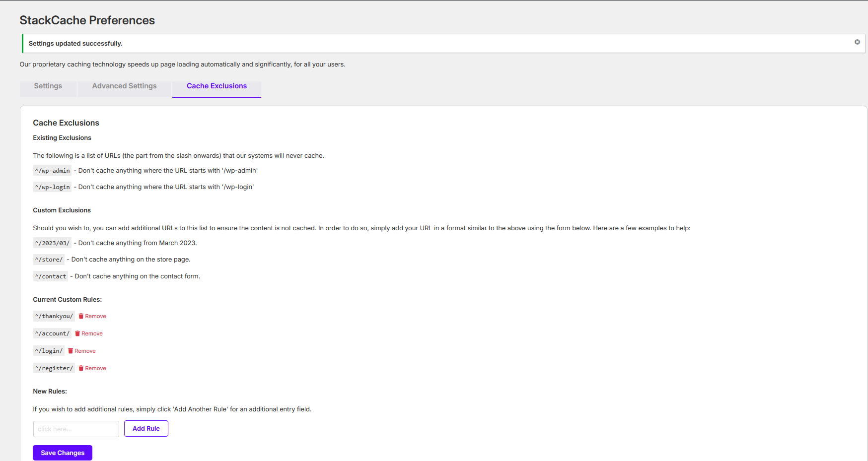Select the ^/wp-login code text

coord(52,187)
